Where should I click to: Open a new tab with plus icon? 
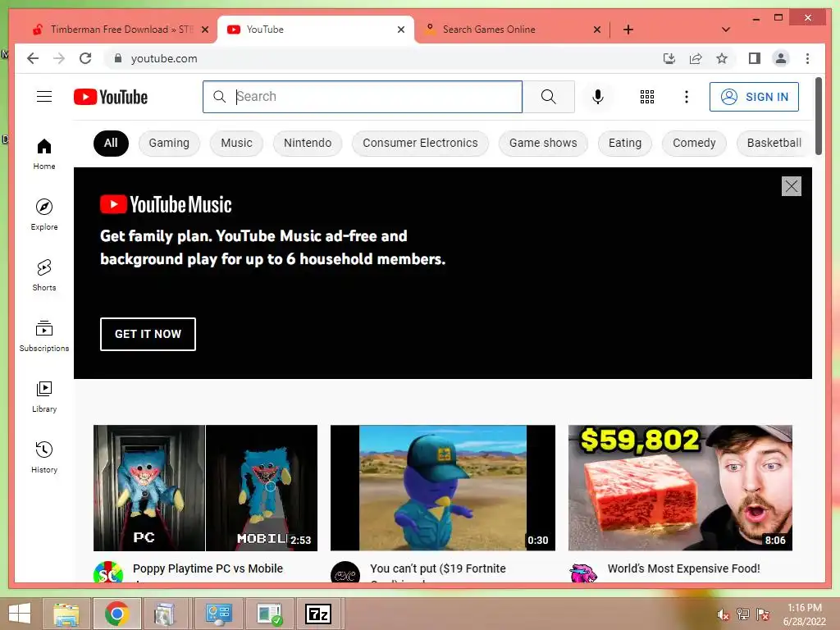click(x=628, y=30)
